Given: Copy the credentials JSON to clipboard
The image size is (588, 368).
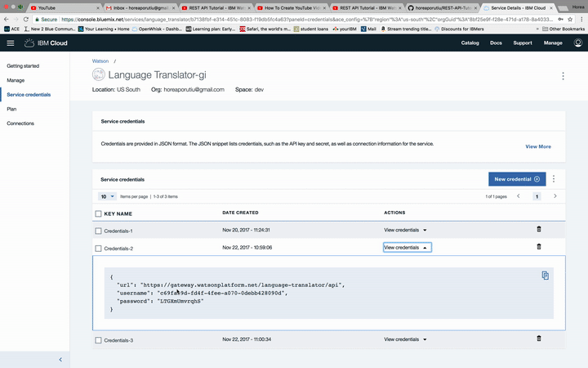Looking at the screenshot, I should click(x=546, y=276).
